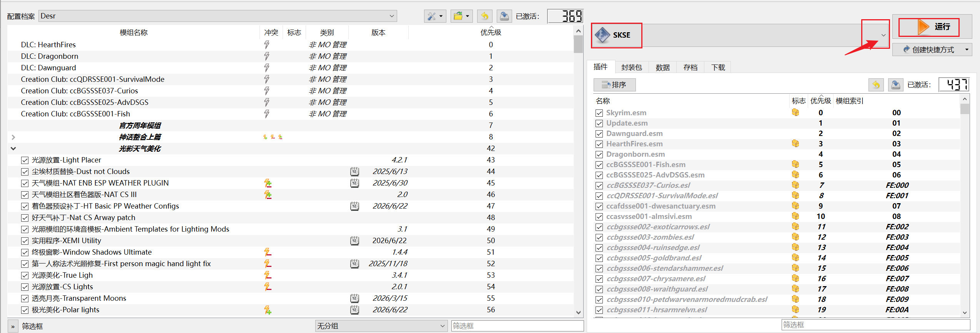
Task: Click the 排序 sort button
Action: 614,85
